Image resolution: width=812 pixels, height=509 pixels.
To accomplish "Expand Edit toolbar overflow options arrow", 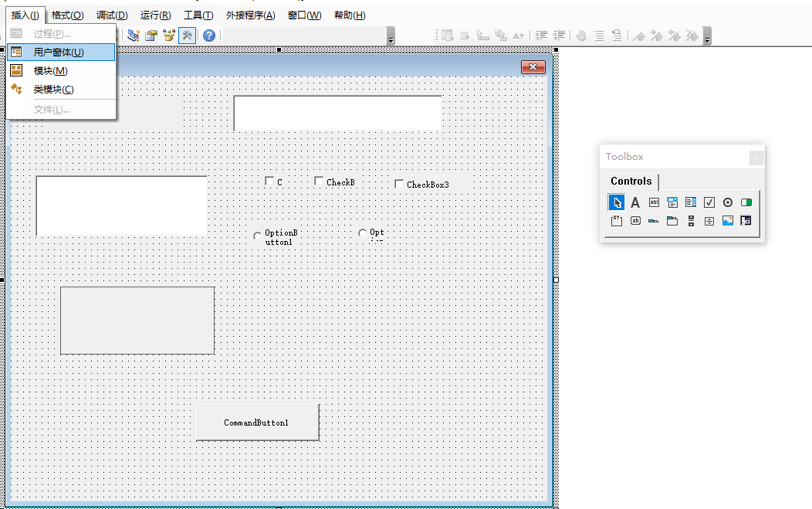I will (x=707, y=36).
